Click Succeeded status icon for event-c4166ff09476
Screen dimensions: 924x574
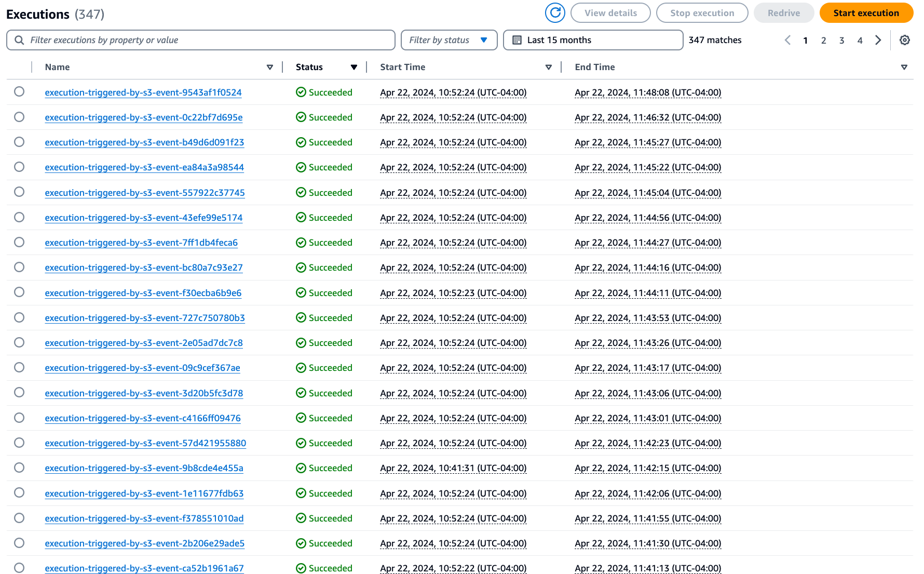click(x=301, y=418)
